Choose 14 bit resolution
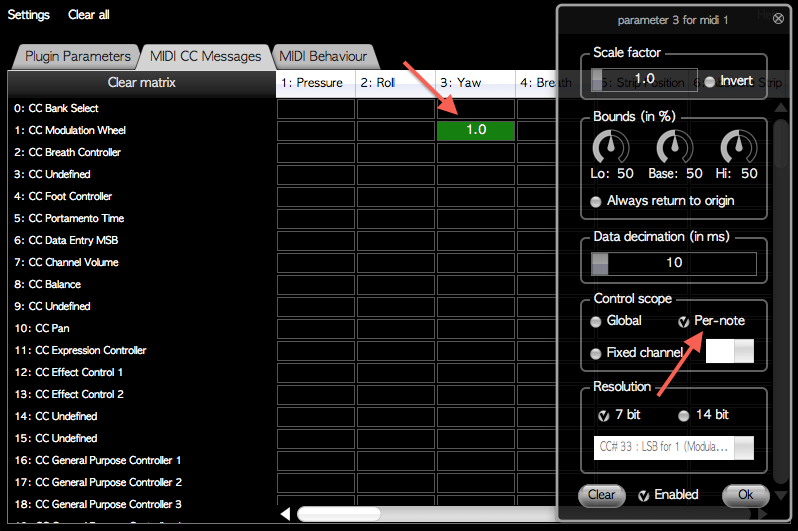This screenshot has height=531, width=798. point(703,415)
